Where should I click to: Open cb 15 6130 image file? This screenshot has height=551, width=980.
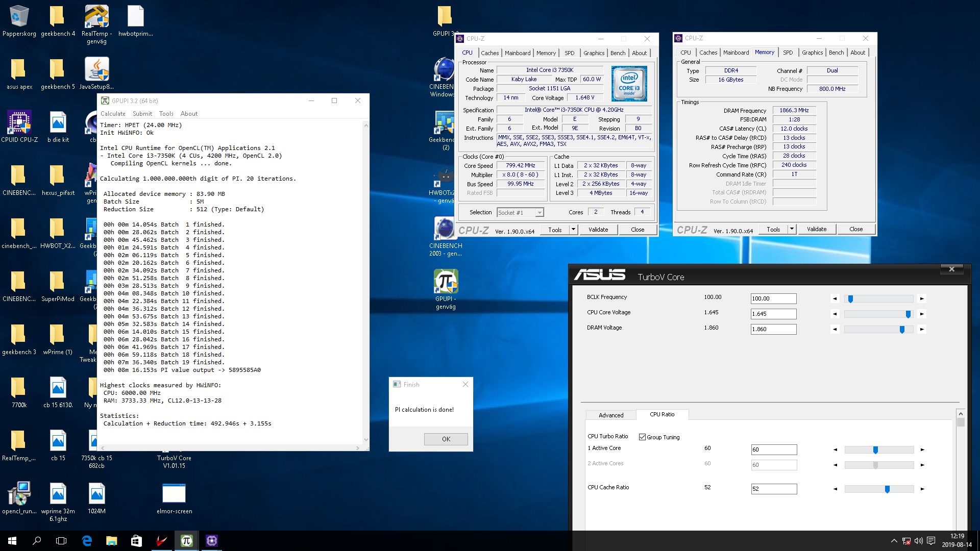tap(58, 393)
